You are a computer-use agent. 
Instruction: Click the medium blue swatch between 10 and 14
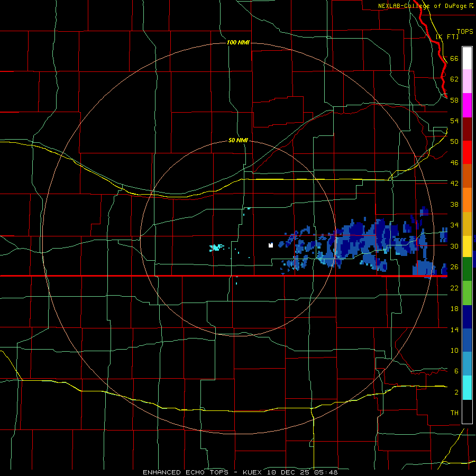tap(467, 340)
